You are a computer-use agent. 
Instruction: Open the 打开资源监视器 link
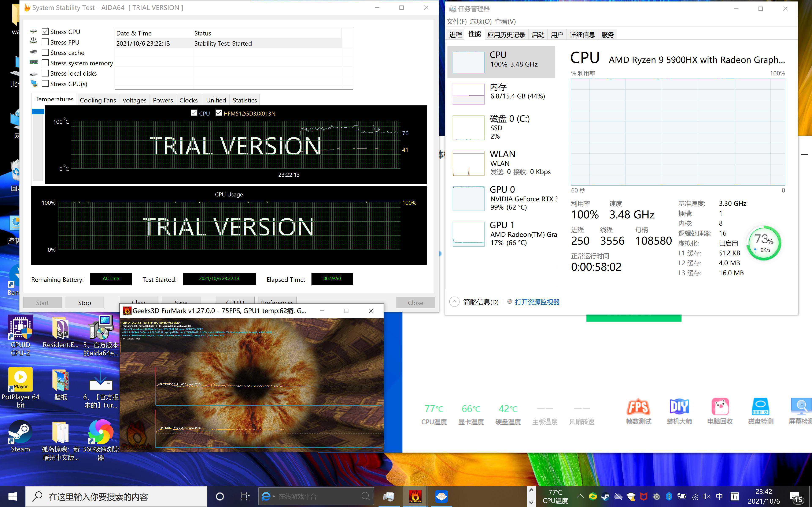tap(537, 302)
